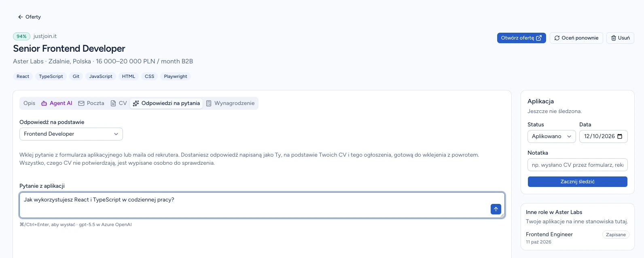Image resolution: width=644 pixels, height=258 pixels.
Task: Open the Status dropdown showing Aplikowano
Action: click(x=551, y=136)
